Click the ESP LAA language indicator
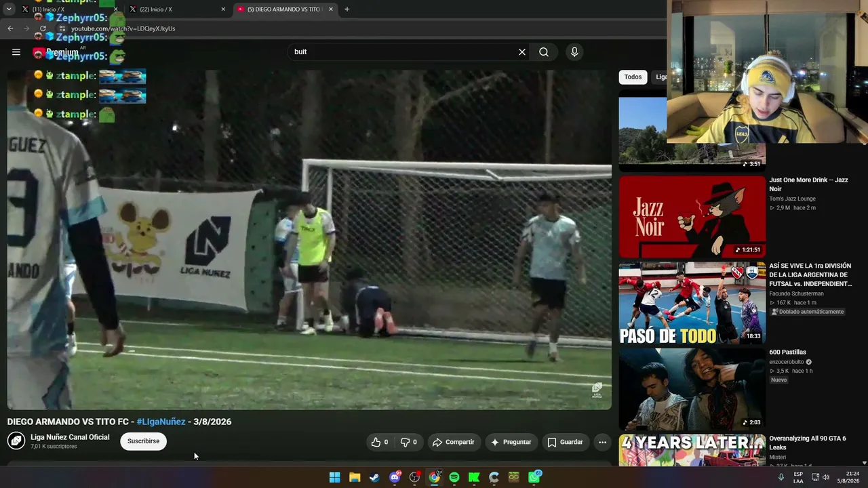The image size is (868, 488). click(x=798, y=477)
